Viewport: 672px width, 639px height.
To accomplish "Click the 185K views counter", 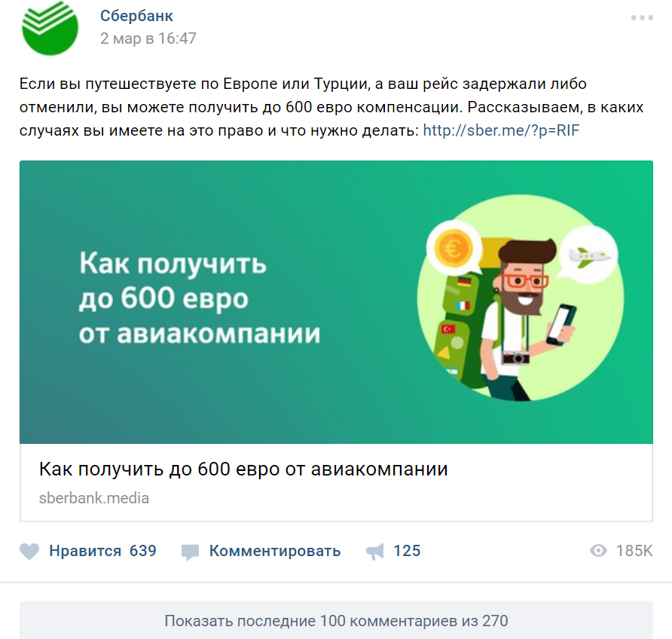I will [634, 551].
